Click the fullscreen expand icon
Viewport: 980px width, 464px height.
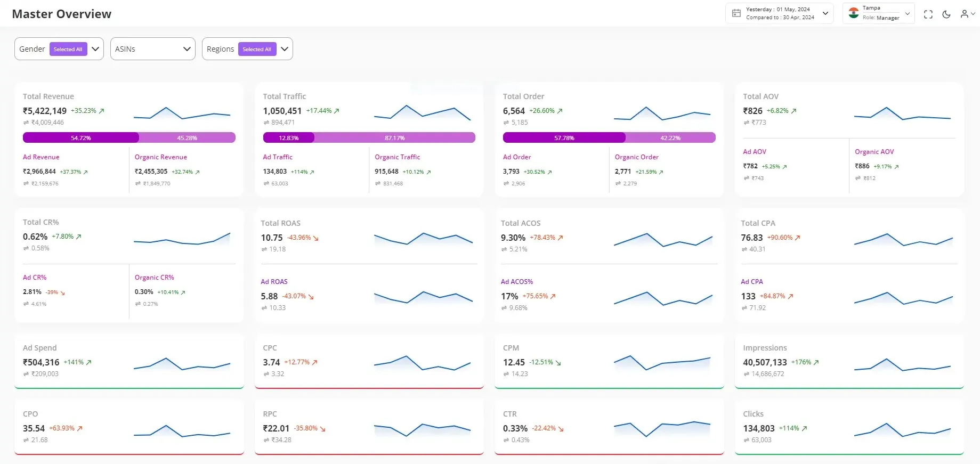coord(928,14)
